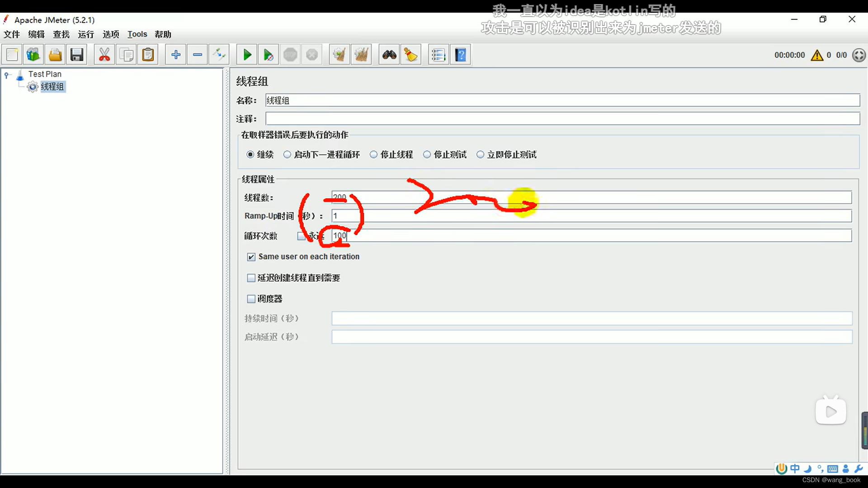
Task: Click the 启动延迟 input field
Action: click(592, 337)
